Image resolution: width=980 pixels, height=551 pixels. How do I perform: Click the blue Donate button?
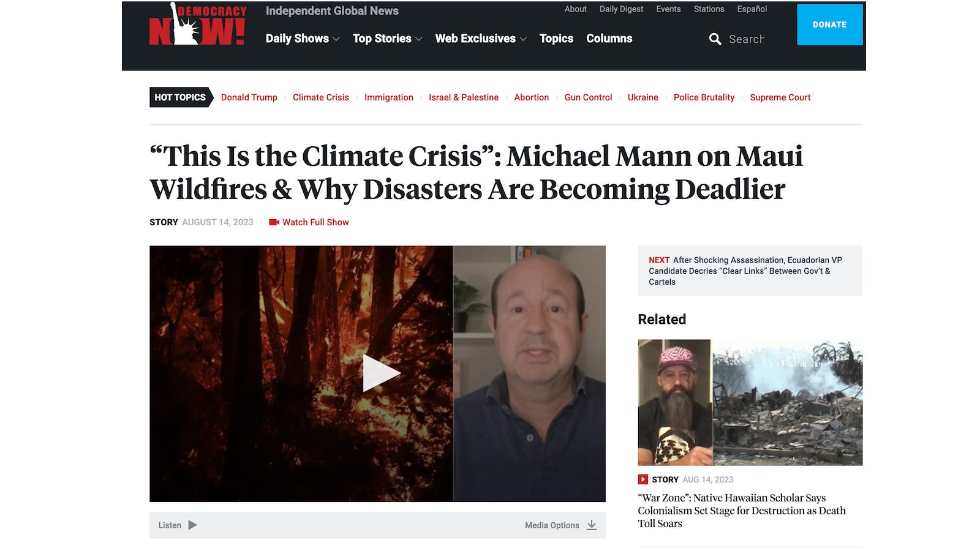[829, 24]
